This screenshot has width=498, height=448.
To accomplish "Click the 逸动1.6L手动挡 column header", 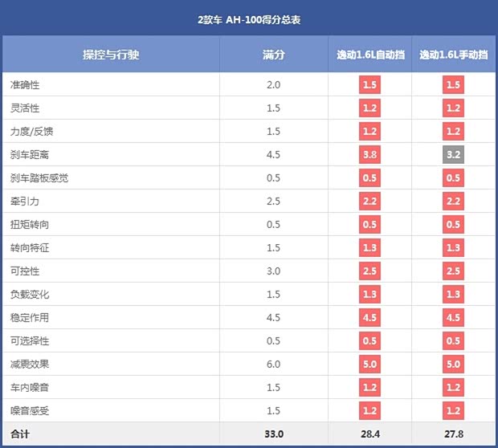I will click(453, 55).
